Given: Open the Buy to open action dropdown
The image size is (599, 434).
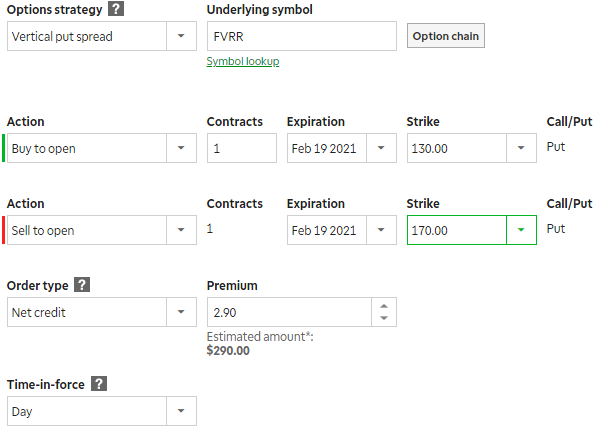Looking at the screenshot, I should tap(181, 148).
